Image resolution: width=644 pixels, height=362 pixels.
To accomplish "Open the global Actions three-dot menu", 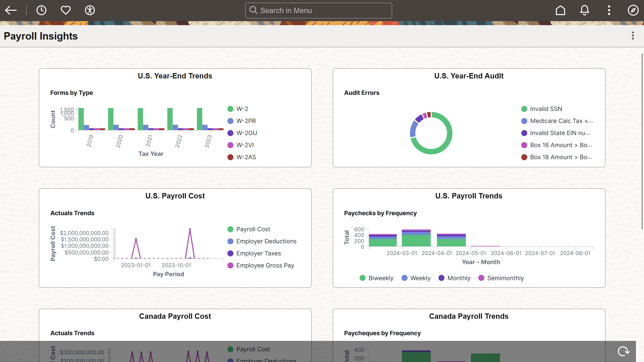I will pyautogui.click(x=609, y=10).
